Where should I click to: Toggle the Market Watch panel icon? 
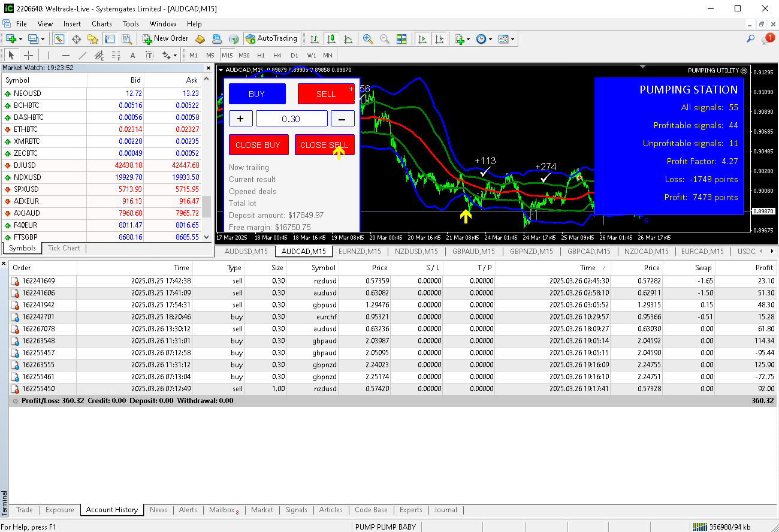[x=59, y=39]
